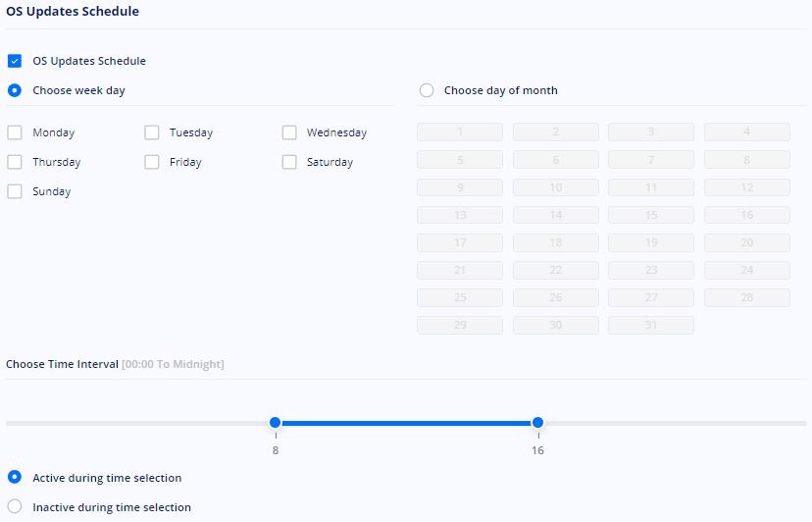Enable the Wednesday checkbox

pos(289,132)
